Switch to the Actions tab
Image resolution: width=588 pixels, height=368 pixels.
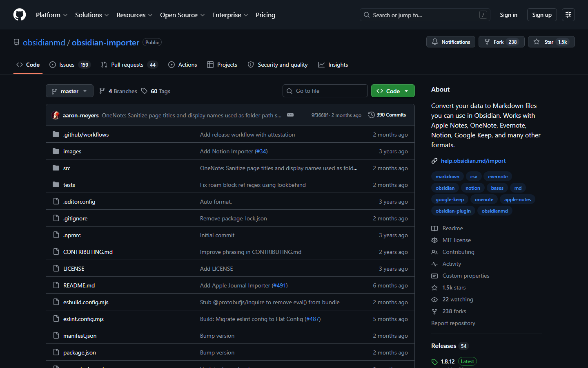click(x=183, y=65)
